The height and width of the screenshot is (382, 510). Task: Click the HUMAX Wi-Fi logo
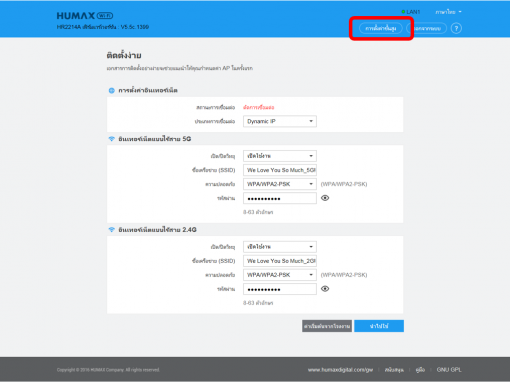click(x=85, y=16)
